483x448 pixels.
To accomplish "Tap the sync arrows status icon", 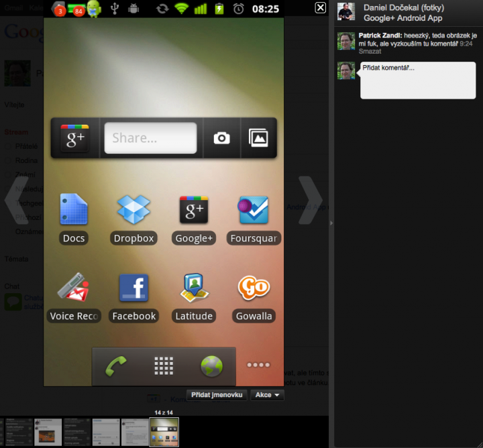I will 162,9.
